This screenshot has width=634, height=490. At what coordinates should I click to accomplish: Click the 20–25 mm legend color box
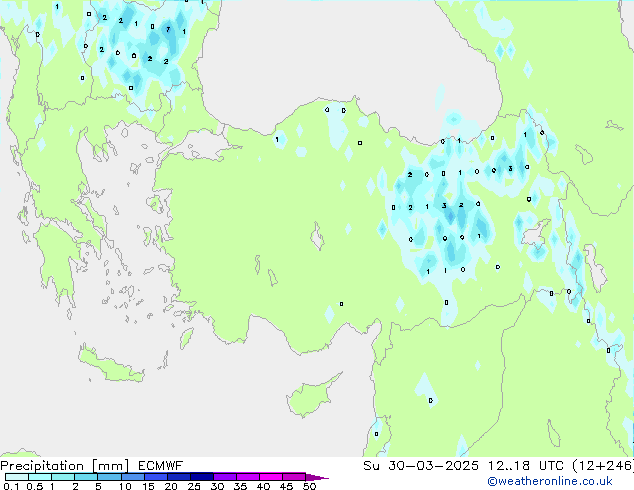point(178,477)
